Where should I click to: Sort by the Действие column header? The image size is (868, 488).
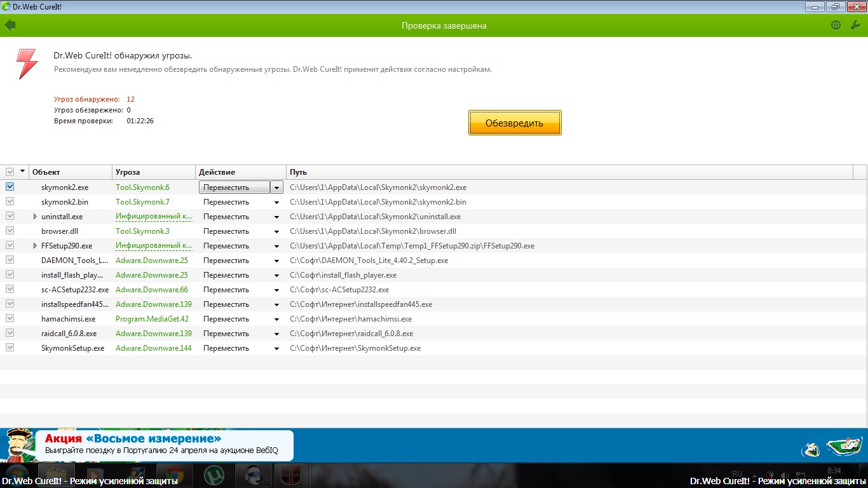(x=241, y=172)
